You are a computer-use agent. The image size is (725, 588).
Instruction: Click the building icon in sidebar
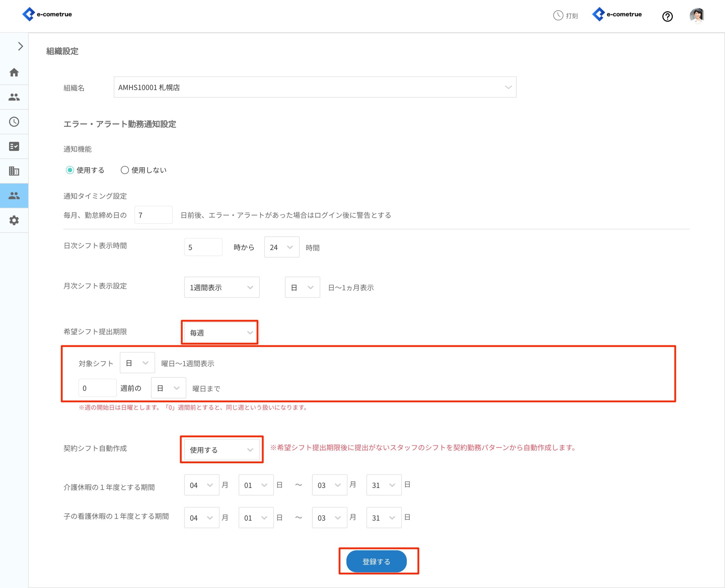click(x=14, y=171)
